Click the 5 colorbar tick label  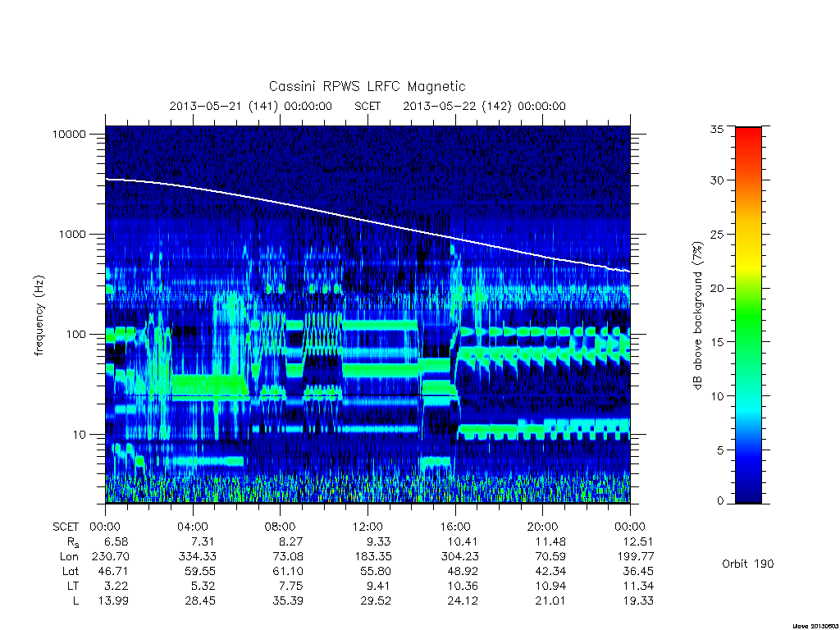(x=719, y=450)
